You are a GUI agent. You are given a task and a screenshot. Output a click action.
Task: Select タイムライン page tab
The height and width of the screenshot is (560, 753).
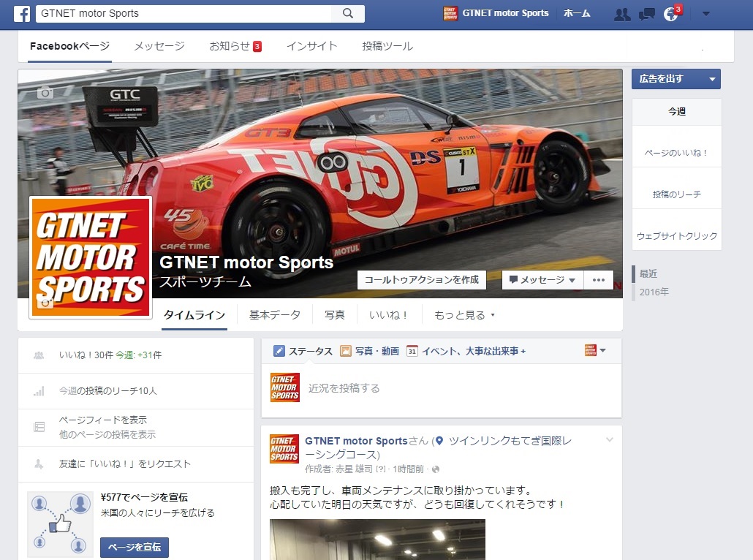(194, 315)
